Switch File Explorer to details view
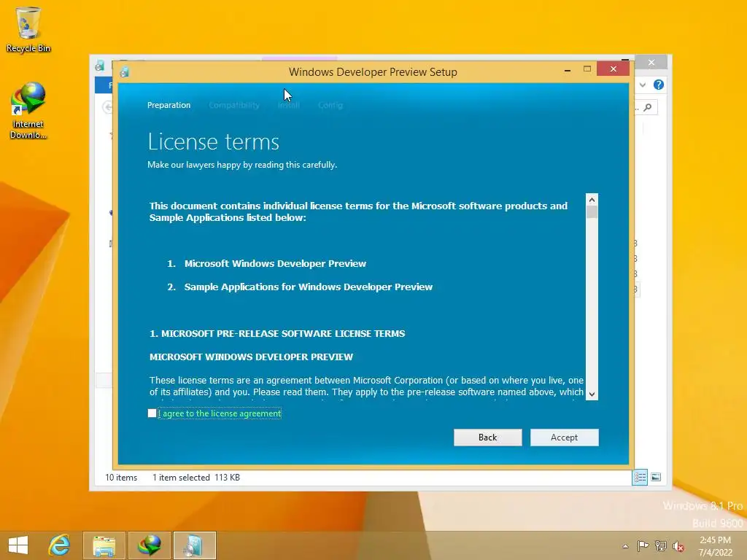747x560 pixels. coord(639,477)
